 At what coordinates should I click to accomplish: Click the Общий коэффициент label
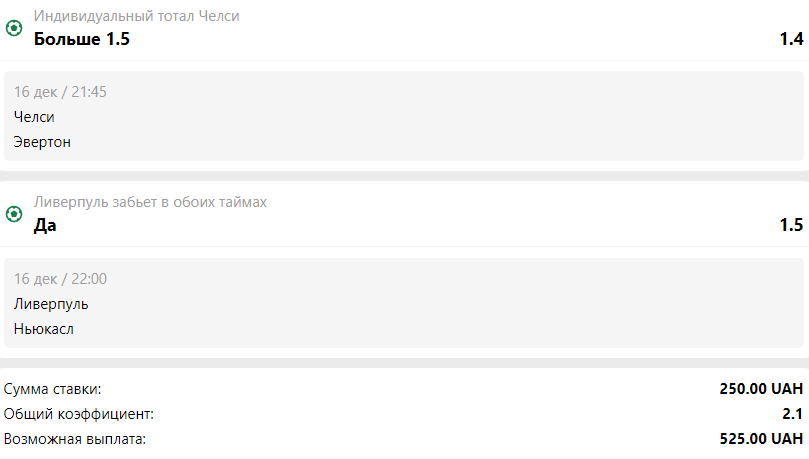pos(79,414)
